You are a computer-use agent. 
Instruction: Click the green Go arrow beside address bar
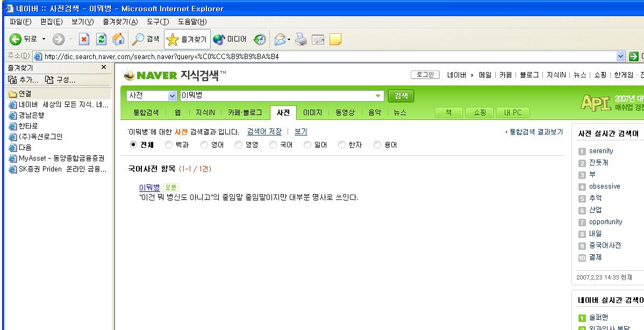(x=634, y=56)
